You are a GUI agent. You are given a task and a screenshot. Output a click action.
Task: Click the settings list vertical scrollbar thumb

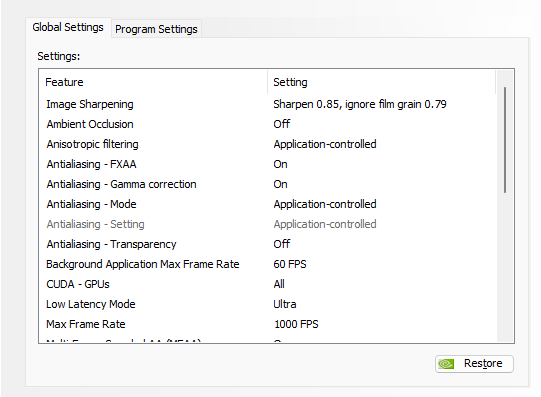tap(505, 140)
